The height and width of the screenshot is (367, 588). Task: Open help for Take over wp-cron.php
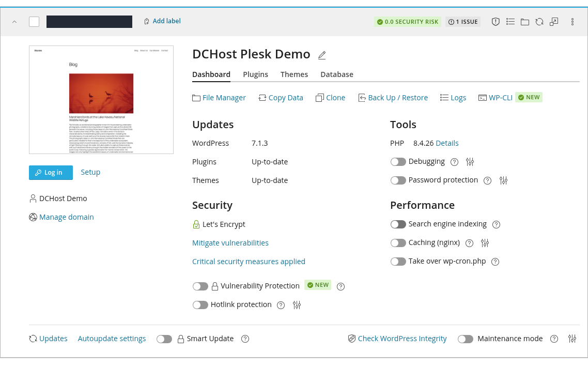(496, 262)
